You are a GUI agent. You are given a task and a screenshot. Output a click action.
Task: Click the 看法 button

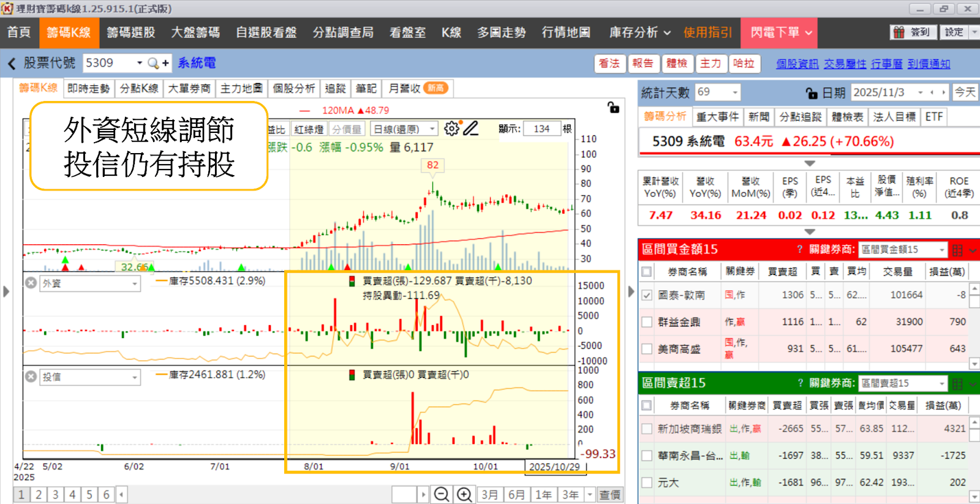pos(609,63)
